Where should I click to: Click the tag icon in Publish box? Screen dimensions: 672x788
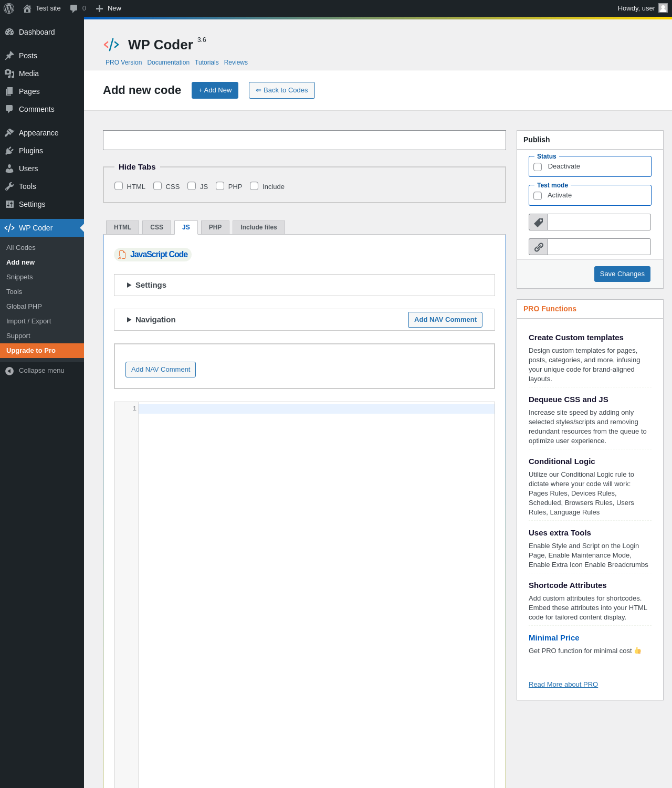pos(539,222)
